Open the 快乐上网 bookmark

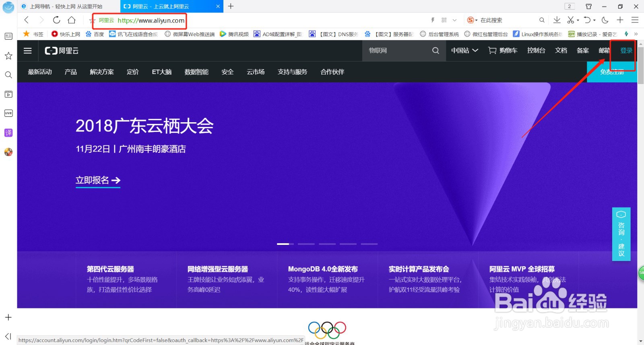pyautogui.click(x=66, y=34)
